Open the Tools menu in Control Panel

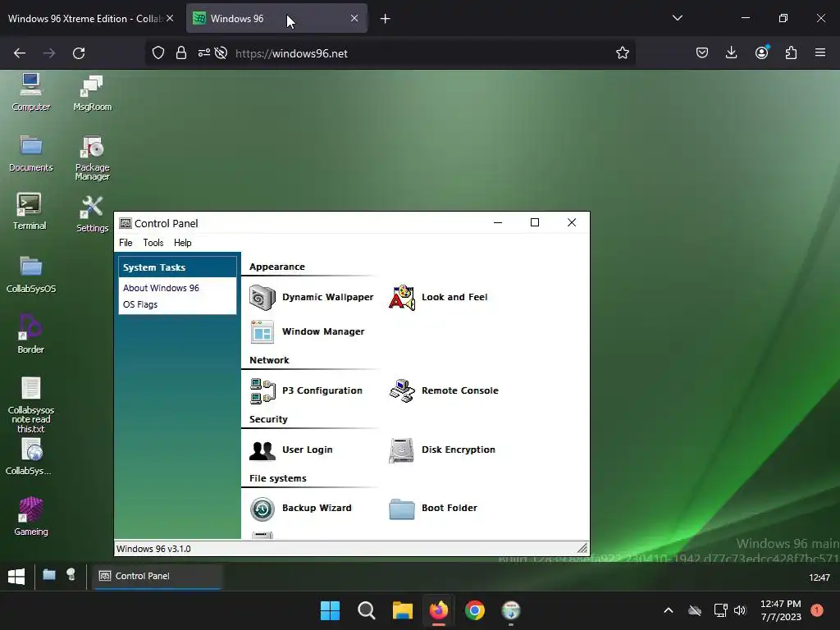[x=153, y=243]
